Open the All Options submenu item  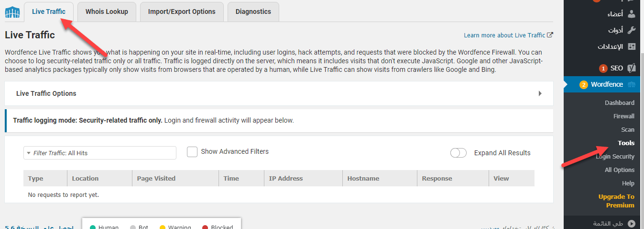[x=620, y=170]
